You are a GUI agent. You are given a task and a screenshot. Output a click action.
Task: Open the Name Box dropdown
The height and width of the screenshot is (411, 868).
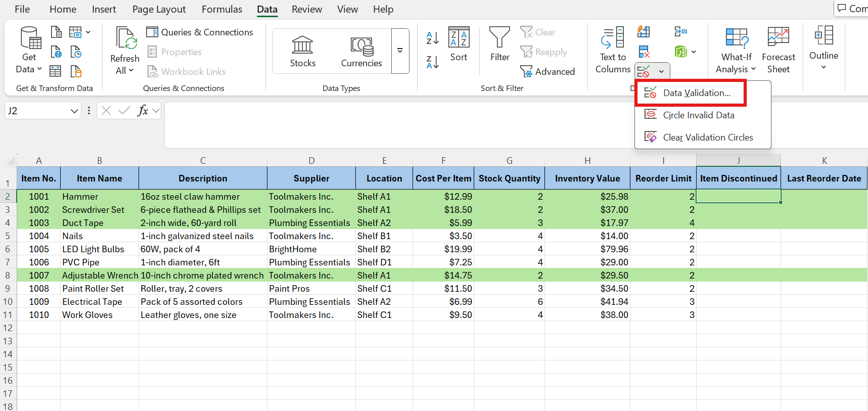coord(74,111)
